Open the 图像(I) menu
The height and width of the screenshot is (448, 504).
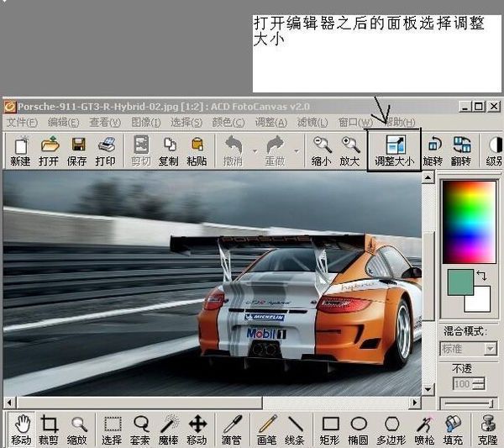coord(145,122)
